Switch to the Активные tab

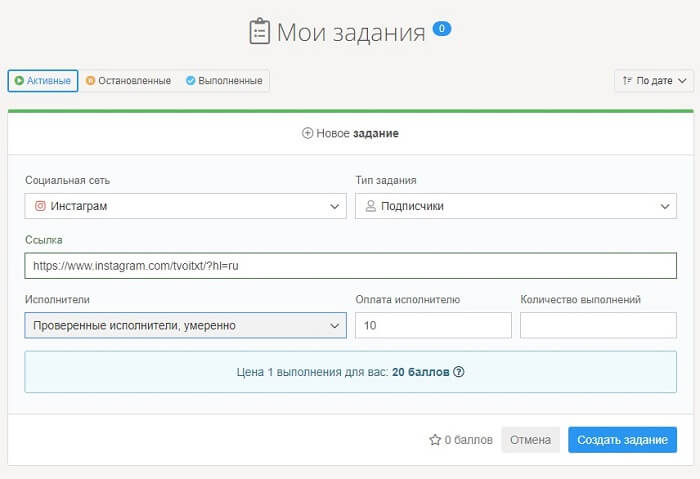(x=43, y=81)
